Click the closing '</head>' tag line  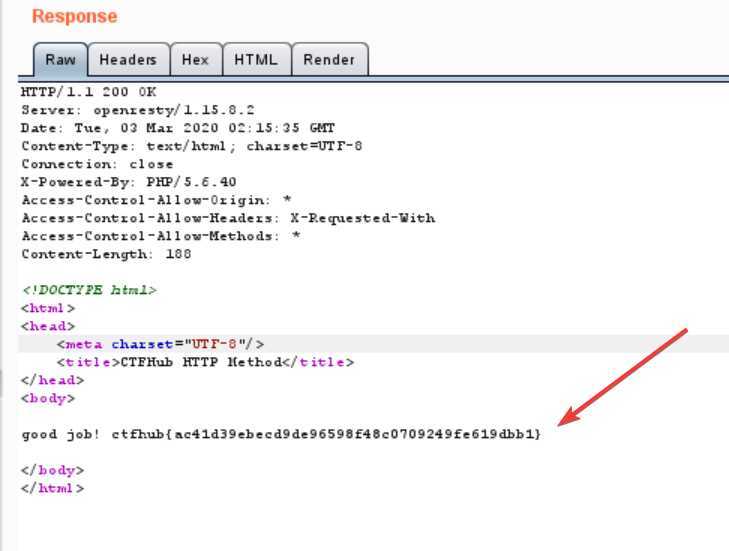[53, 380]
